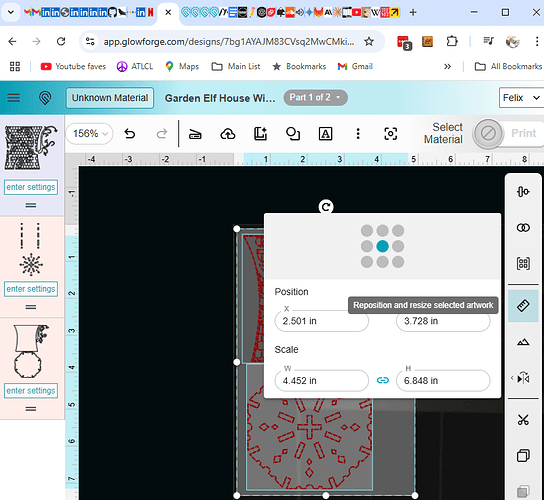The height and width of the screenshot is (500, 544).
Task: Activate the text tool icon
Action: click(x=325, y=134)
